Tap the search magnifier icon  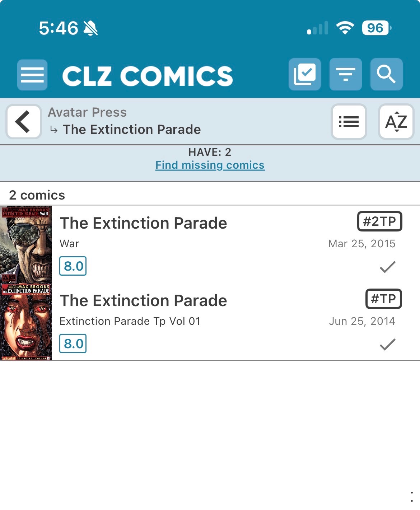[386, 74]
